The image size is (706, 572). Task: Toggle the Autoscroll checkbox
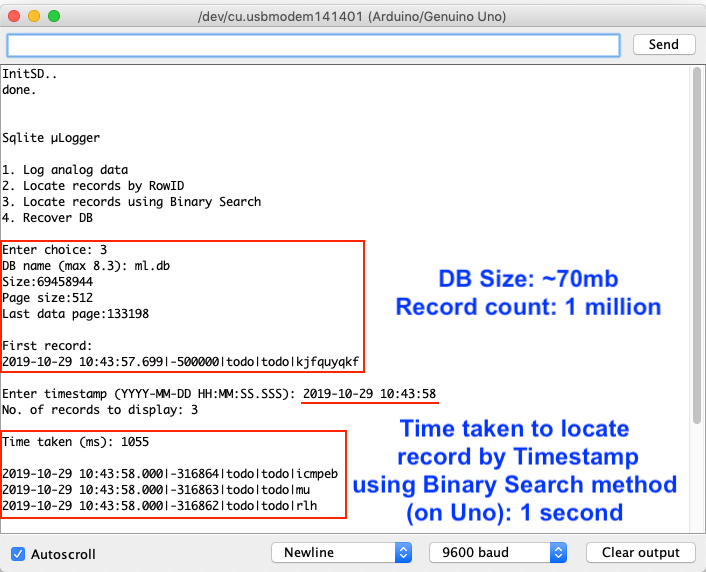tap(18, 553)
